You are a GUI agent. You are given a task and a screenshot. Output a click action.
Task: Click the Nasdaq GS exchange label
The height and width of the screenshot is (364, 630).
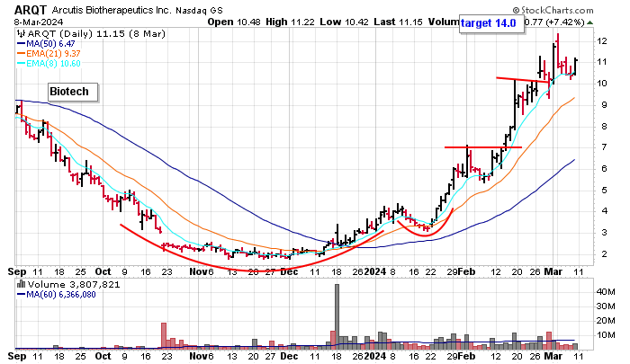(199, 11)
